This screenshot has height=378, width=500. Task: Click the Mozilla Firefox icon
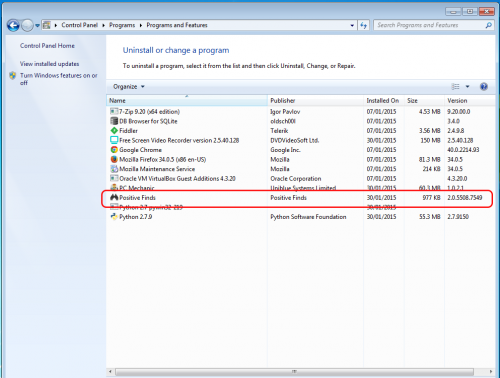click(x=114, y=159)
